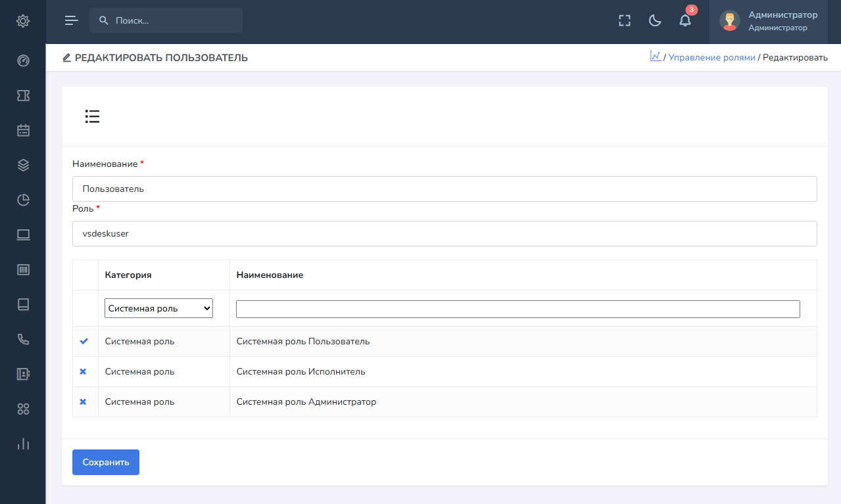Go to Управление ролями breadcrumb
Image resolution: width=841 pixels, height=504 pixels.
pos(711,58)
